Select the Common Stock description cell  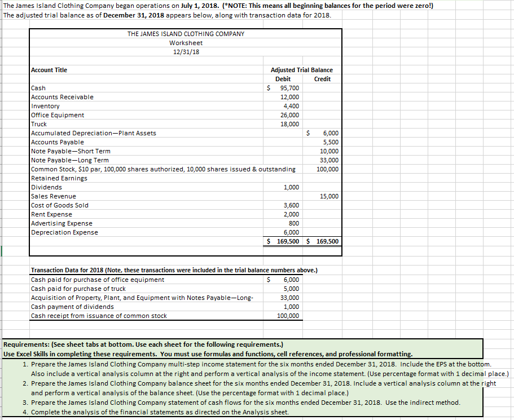point(163,169)
